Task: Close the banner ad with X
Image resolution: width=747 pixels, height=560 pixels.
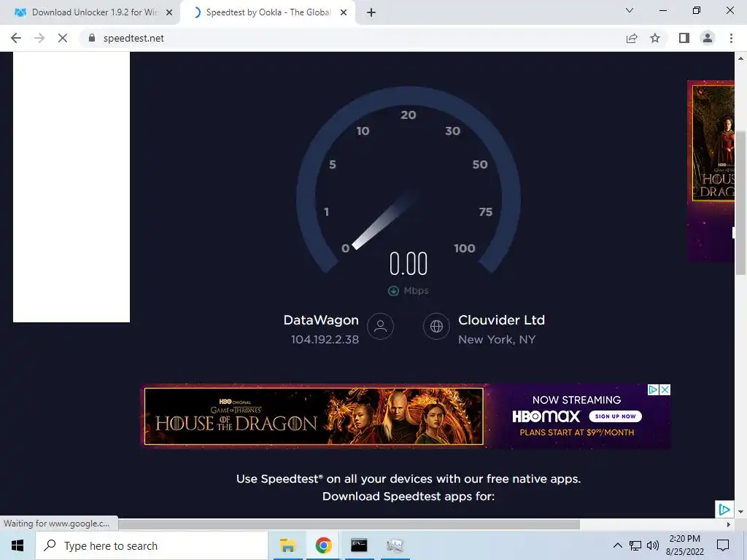Action: (x=665, y=390)
